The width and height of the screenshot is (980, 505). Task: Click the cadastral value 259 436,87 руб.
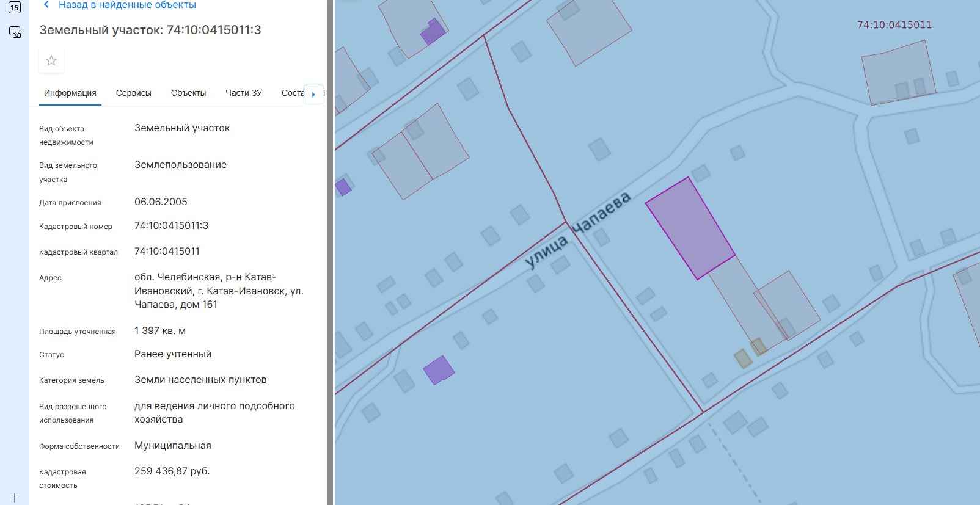(172, 471)
